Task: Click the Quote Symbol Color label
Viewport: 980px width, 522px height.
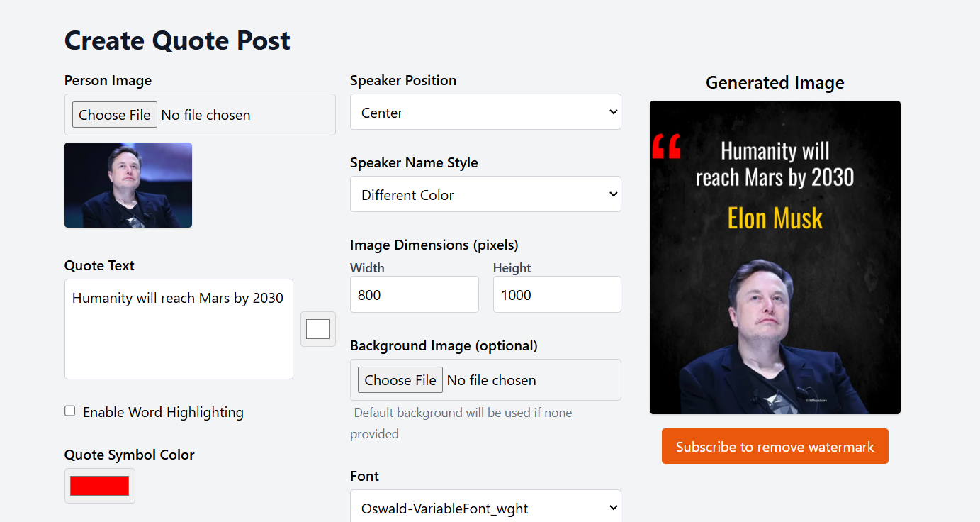Action: [129, 455]
